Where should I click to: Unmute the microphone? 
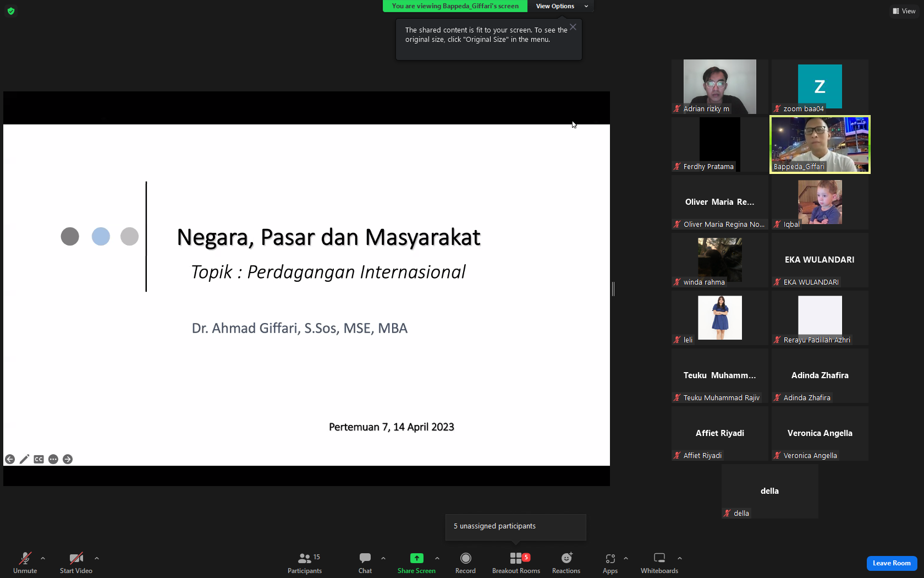click(x=25, y=563)
